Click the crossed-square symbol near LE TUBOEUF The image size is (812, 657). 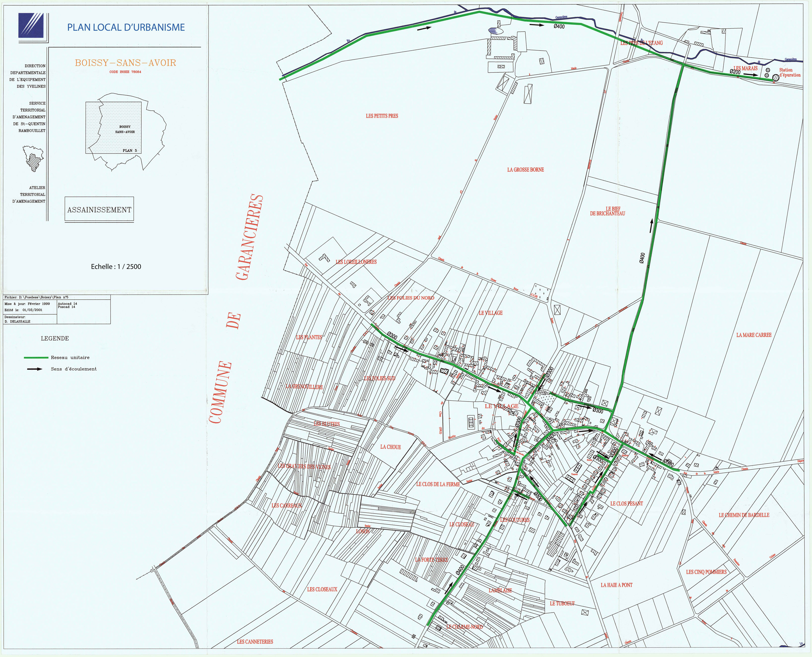coord(585,612)
